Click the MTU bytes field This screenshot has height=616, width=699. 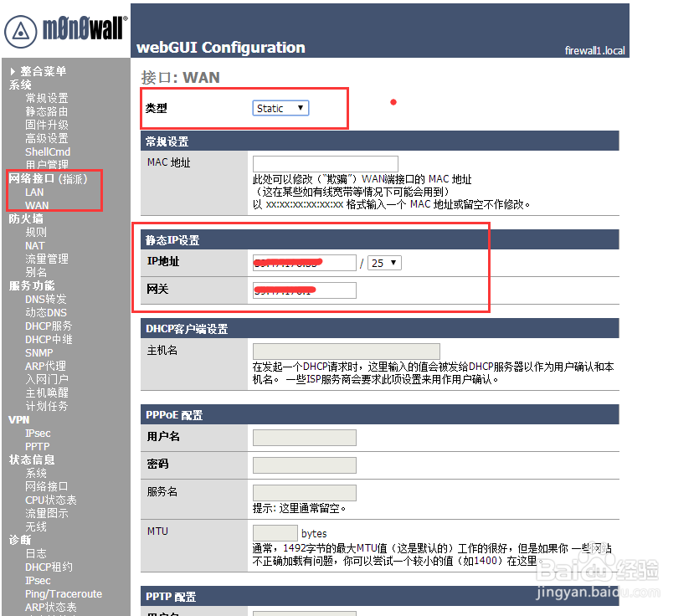(x=275, y=532)
